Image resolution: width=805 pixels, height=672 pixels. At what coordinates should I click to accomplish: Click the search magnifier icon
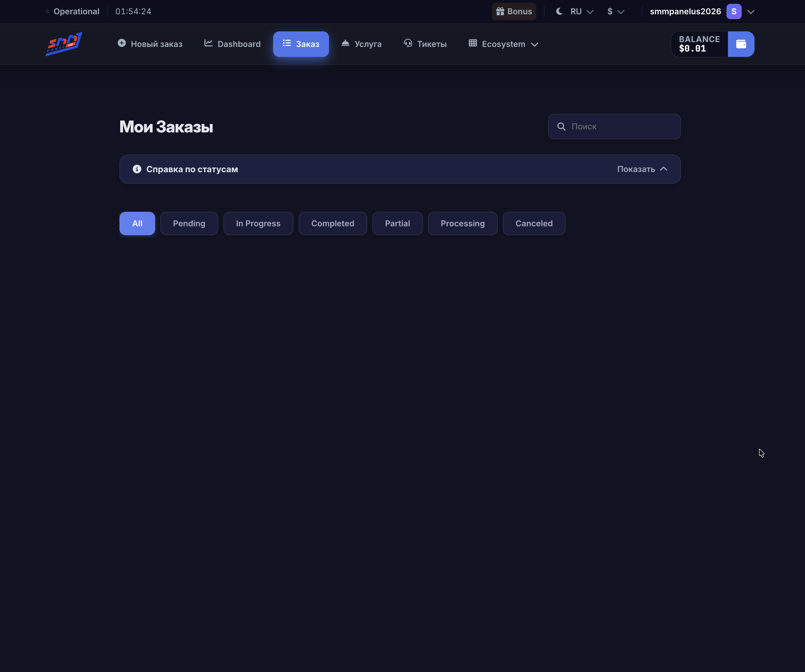pyautogui.click(x=561, y=127)
